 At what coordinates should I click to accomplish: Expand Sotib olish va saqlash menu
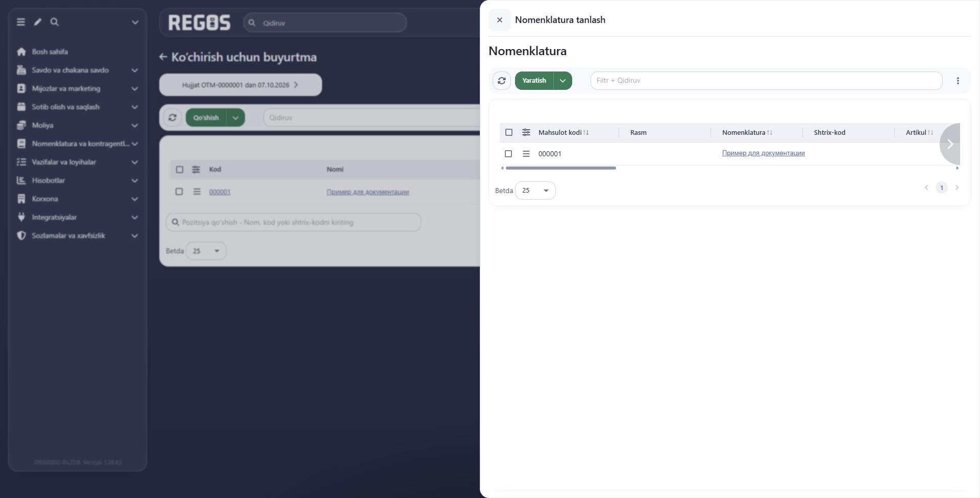coord(77,107)
